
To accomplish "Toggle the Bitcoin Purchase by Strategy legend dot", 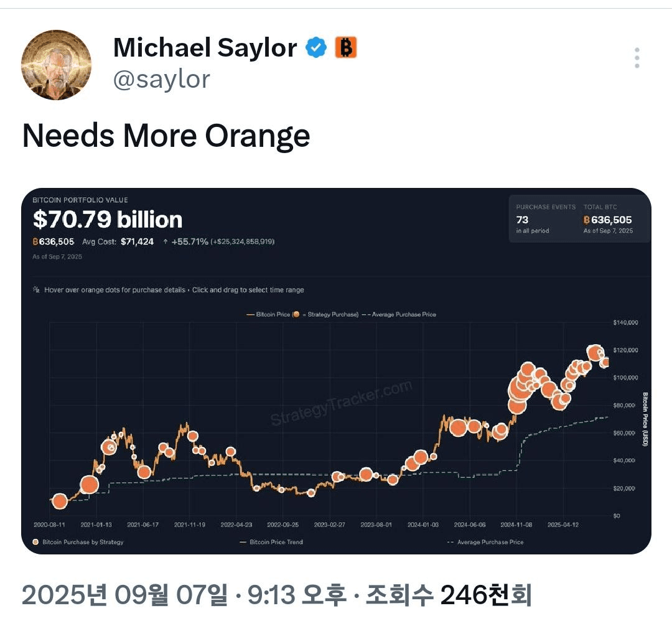I will (35, 542).
